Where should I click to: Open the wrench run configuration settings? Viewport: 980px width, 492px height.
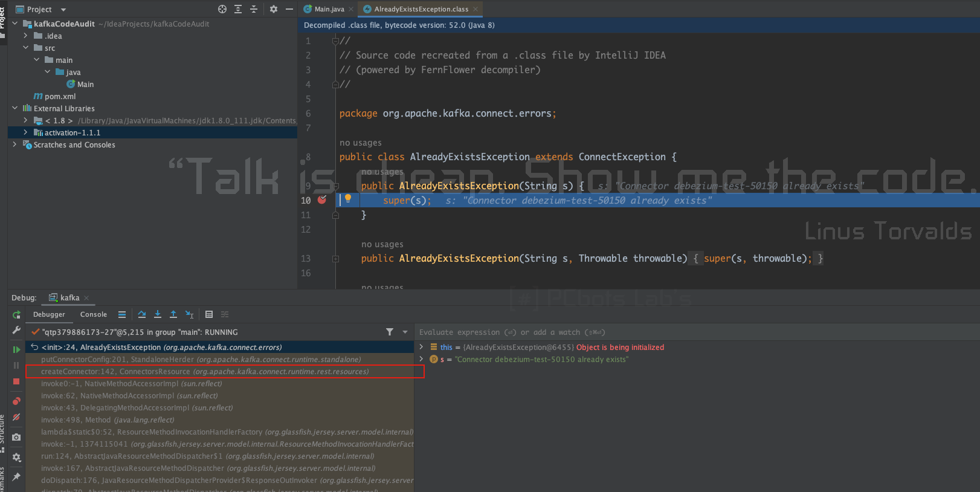(16, 330)
